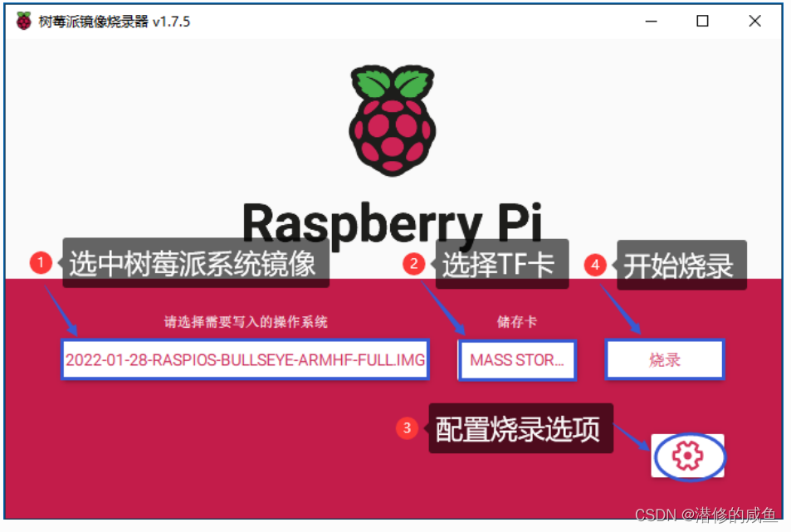
Task: Click annotation marker number 2
Action: [415, 262]
